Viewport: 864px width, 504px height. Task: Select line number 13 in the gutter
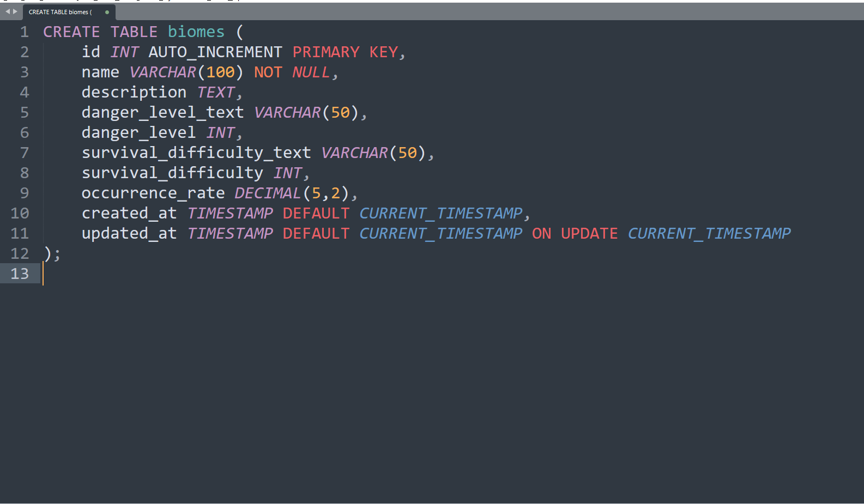coord(20,274)
